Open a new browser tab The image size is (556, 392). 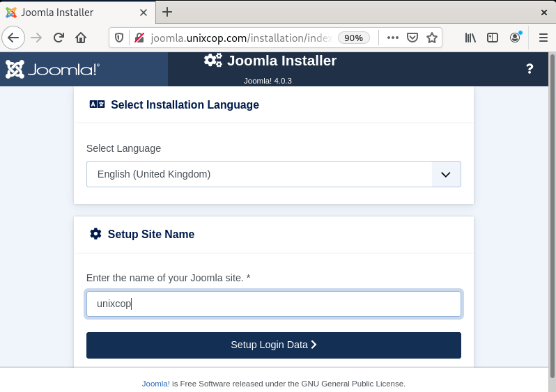tap(167, 12)
